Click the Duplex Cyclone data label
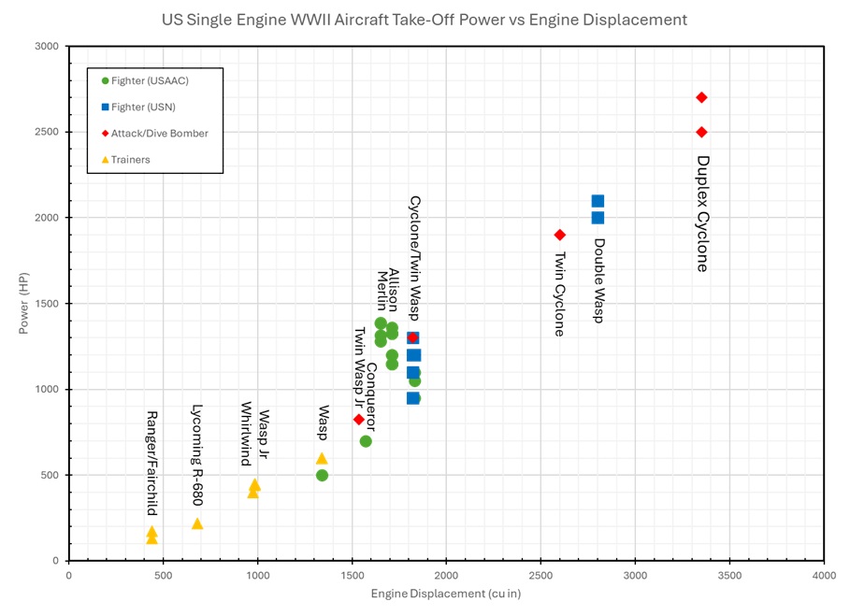 click(x=703, y=213)
